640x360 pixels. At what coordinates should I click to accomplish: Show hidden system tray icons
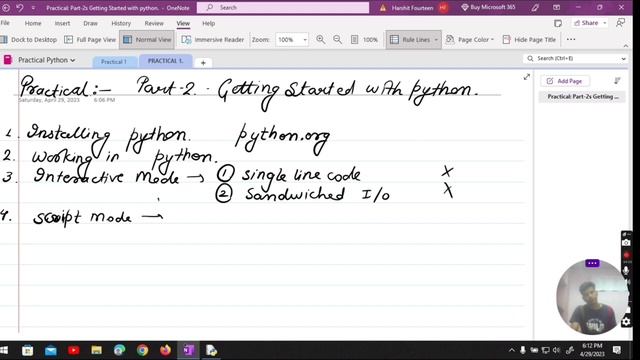pyautogui.click(x=511, y=350)
